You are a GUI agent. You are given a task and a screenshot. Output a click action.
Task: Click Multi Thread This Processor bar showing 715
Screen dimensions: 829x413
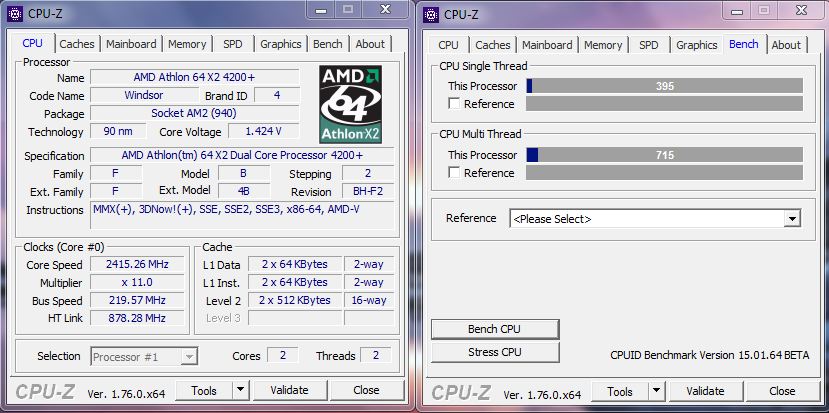tap(665, 155)
